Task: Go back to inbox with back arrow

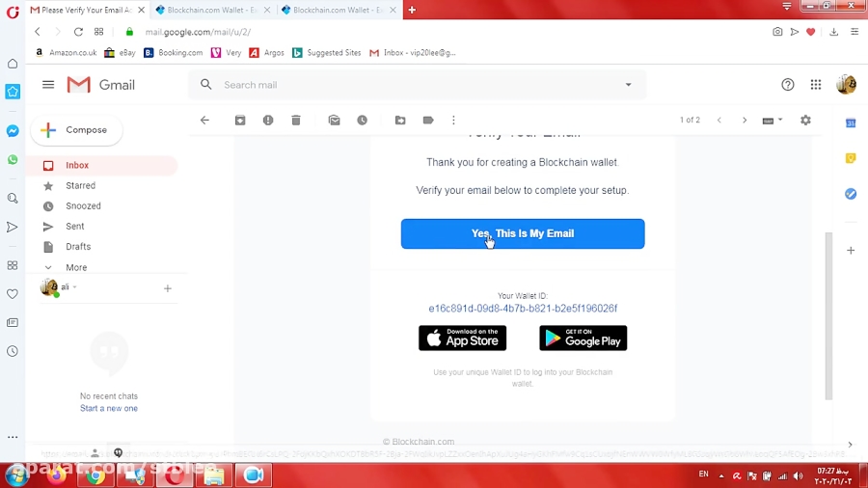Action: (204, 120)
